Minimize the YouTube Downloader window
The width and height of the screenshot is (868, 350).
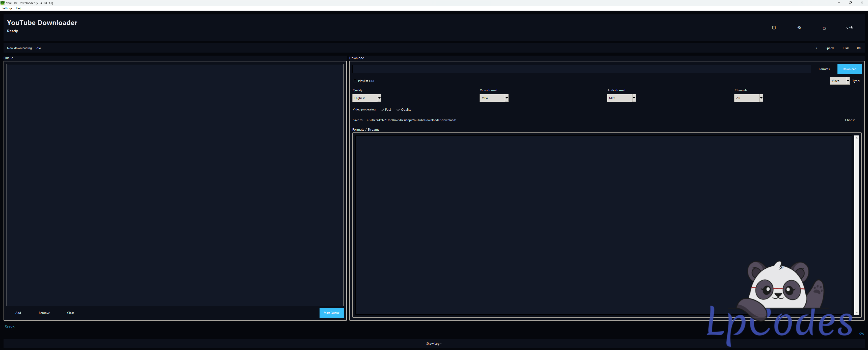tap(839, 3)
